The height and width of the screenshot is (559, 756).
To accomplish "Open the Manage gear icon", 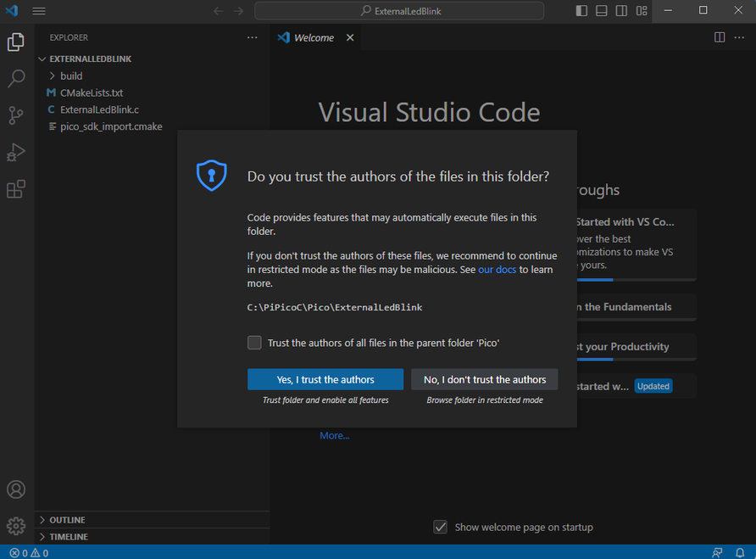I will (x=16, y=526).
